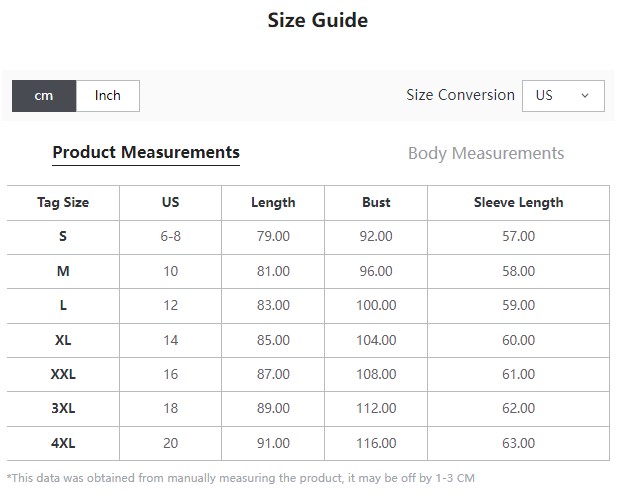
Task: Select the Product Measurements tab
Action: pyautogui.click(x=146, y=153)
